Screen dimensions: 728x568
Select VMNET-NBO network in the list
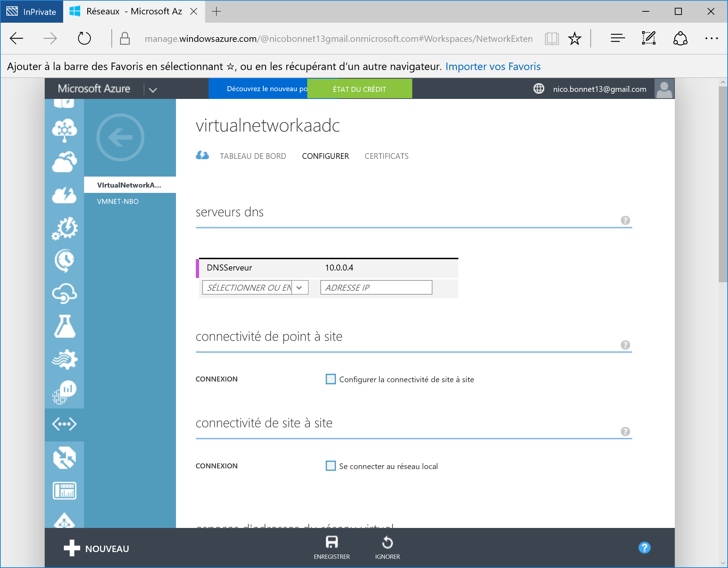coord(118,201)
